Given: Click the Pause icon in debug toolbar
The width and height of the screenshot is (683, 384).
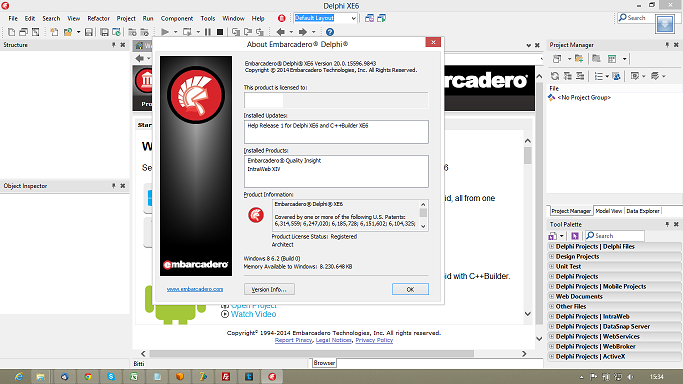Looking at the screenshot, I should click(x=208, y=32).
